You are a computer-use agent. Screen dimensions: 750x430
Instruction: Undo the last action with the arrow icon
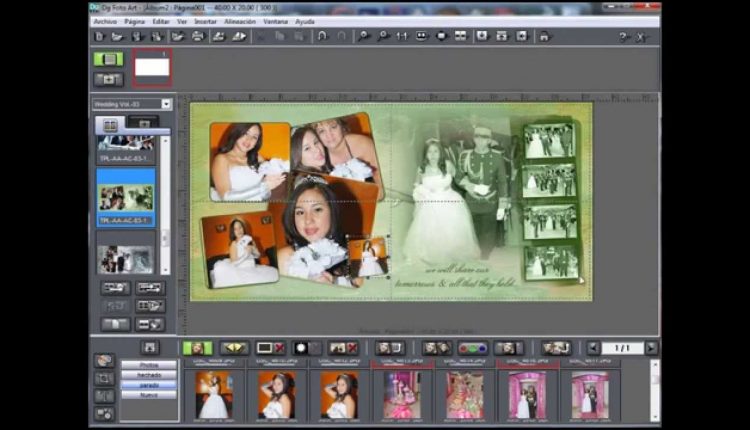pyautogui.click(x=322, y=36)
